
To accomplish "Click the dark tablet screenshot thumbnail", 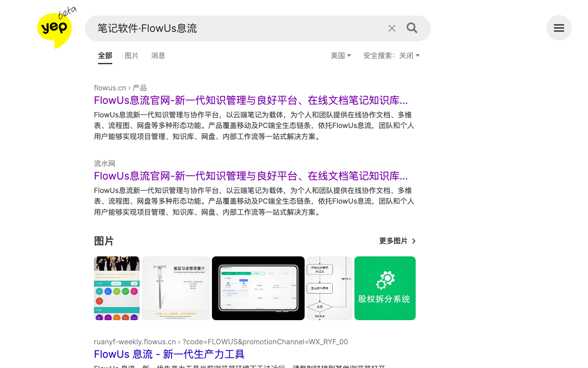I will pos(258,288).
